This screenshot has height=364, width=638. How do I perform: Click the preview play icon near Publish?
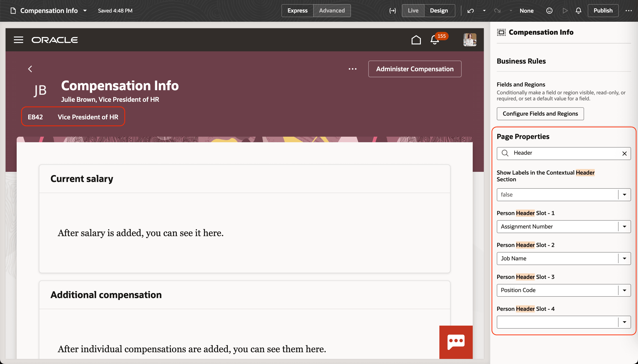click(565, 10)
